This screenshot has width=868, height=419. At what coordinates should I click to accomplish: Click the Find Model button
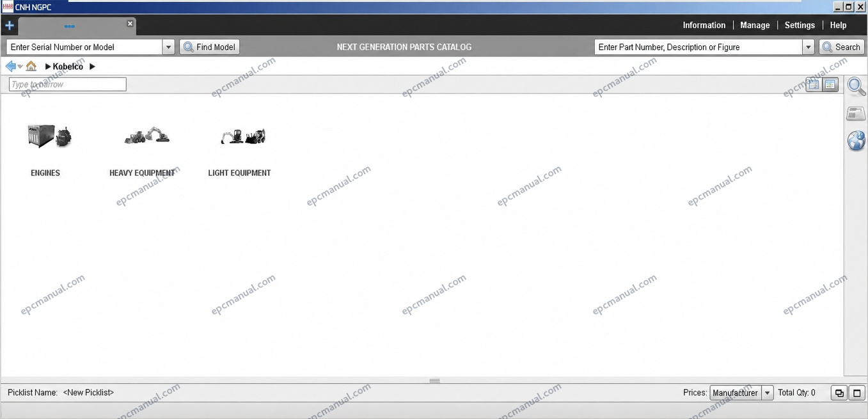pos(210,47)
